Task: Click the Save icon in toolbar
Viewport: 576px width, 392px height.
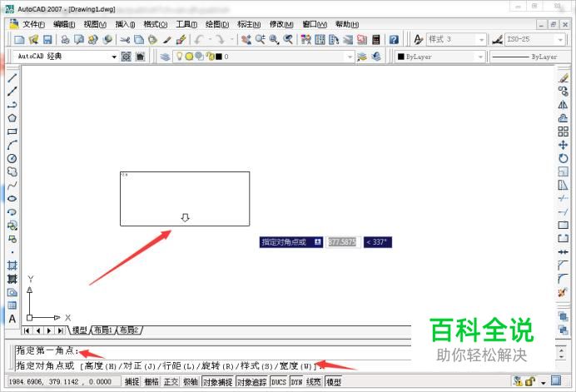Action: [47, 39]
